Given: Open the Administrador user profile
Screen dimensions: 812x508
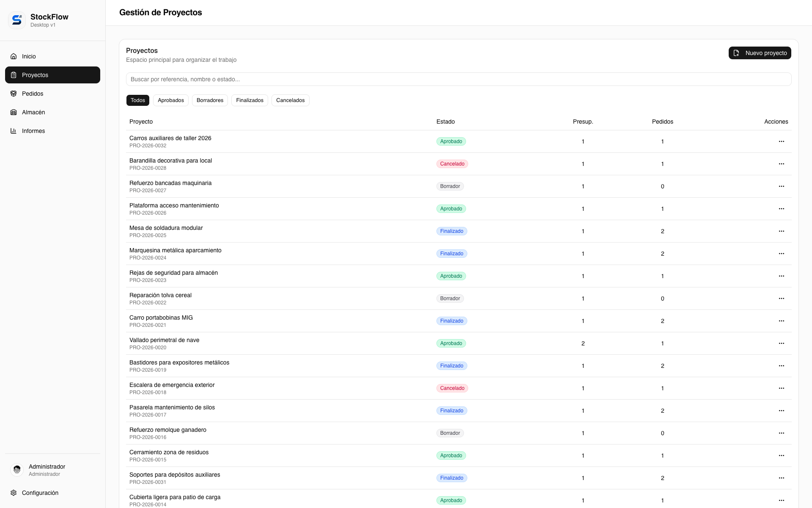Looking at the screenshot, I should pyautogui.click(x=52, y=470).
